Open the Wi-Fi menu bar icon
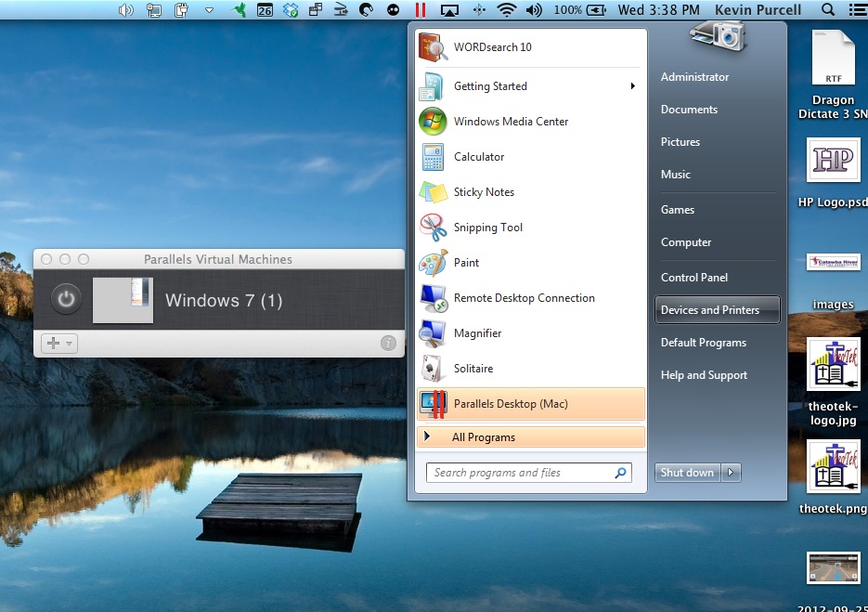 [x=507, y=9]
